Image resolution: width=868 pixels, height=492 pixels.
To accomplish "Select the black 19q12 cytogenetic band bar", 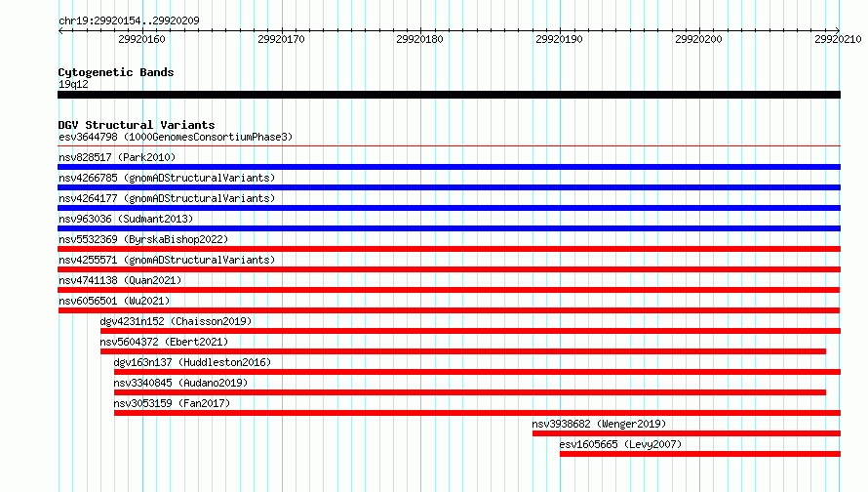I will (x=449, y=95).
